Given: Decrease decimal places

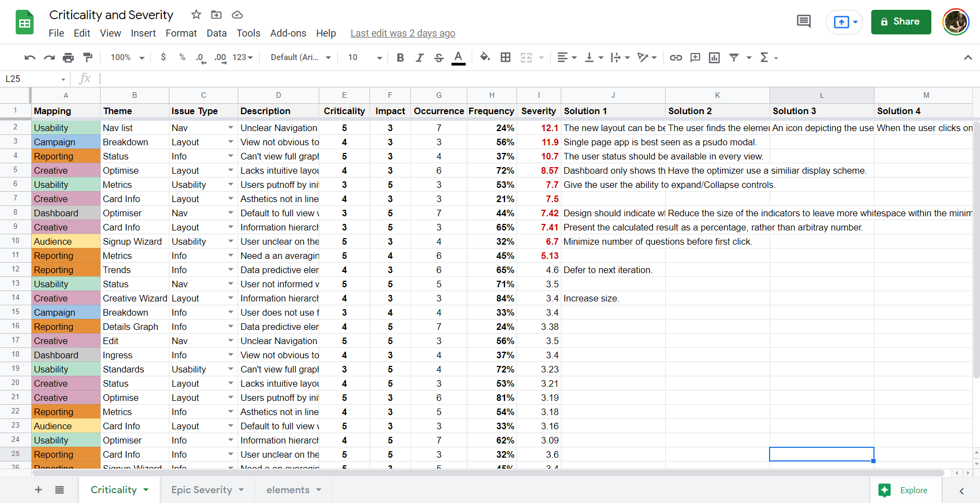Looking at the screenshot, I should [201, 57].
